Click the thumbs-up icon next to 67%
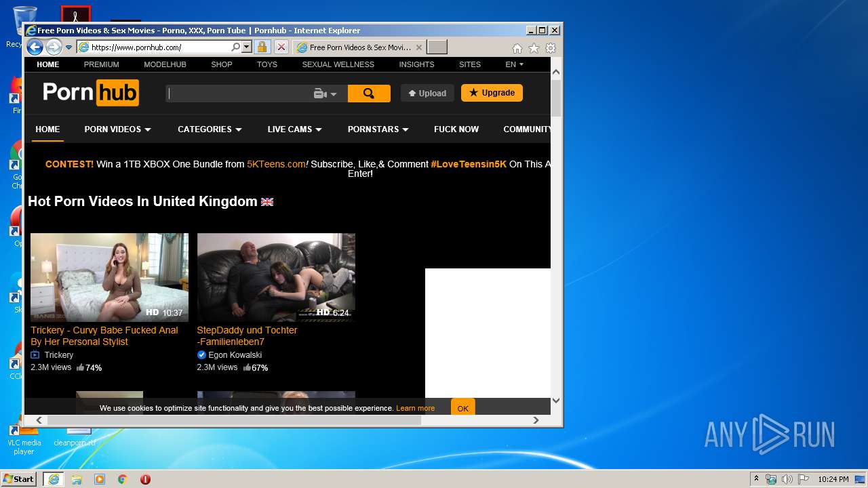Screen dimensions: 868x488 247,367
